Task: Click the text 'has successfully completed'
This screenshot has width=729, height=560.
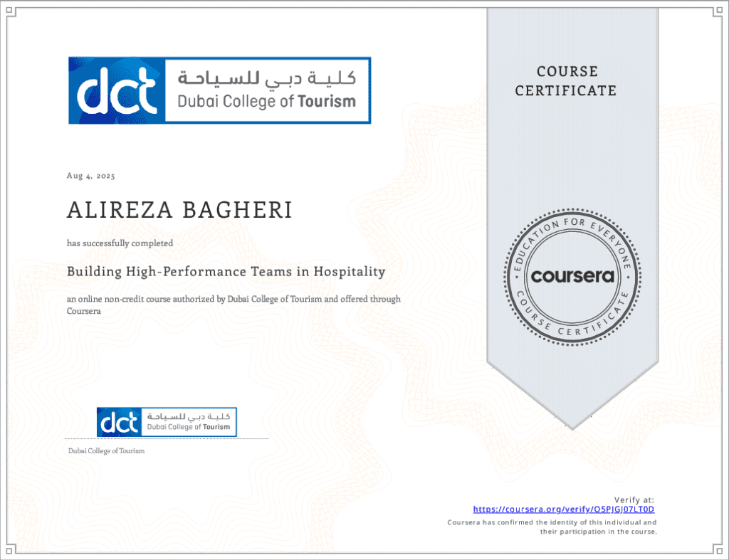Action: [120, 243]
